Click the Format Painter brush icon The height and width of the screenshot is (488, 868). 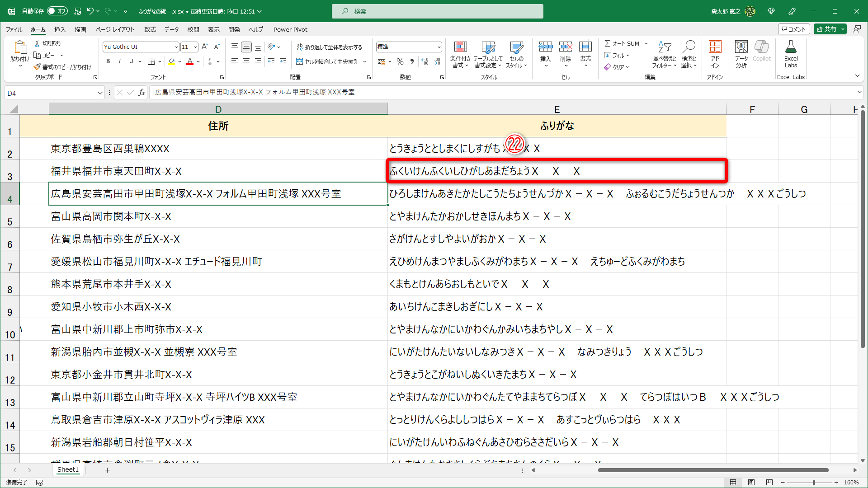37,67
